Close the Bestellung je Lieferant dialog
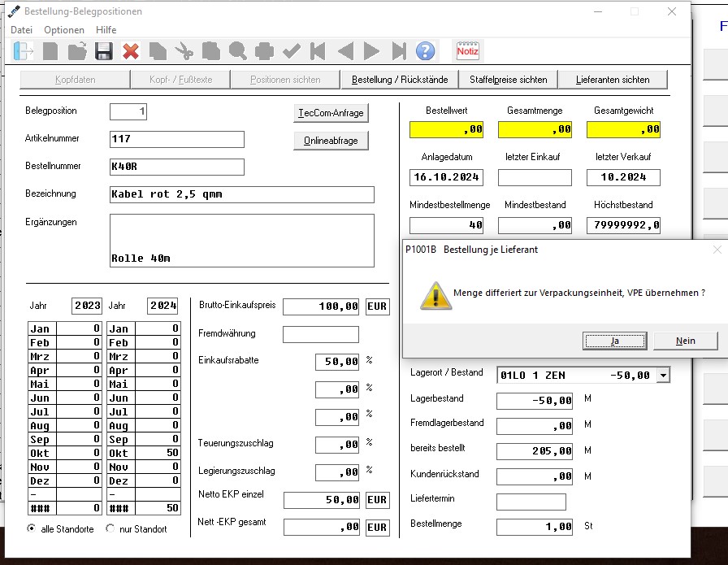This screenshot has height=565, width=728. click(x=717, y=250)
